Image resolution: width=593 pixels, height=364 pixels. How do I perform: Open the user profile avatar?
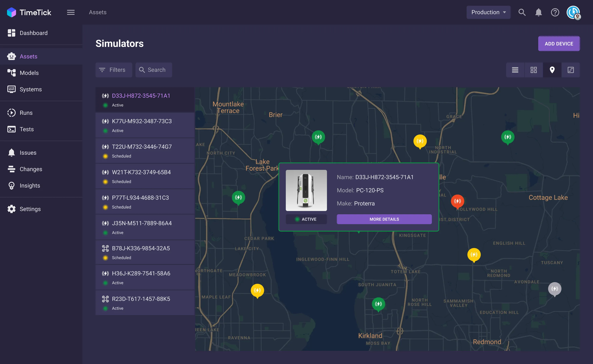click(x=573, y=13)
